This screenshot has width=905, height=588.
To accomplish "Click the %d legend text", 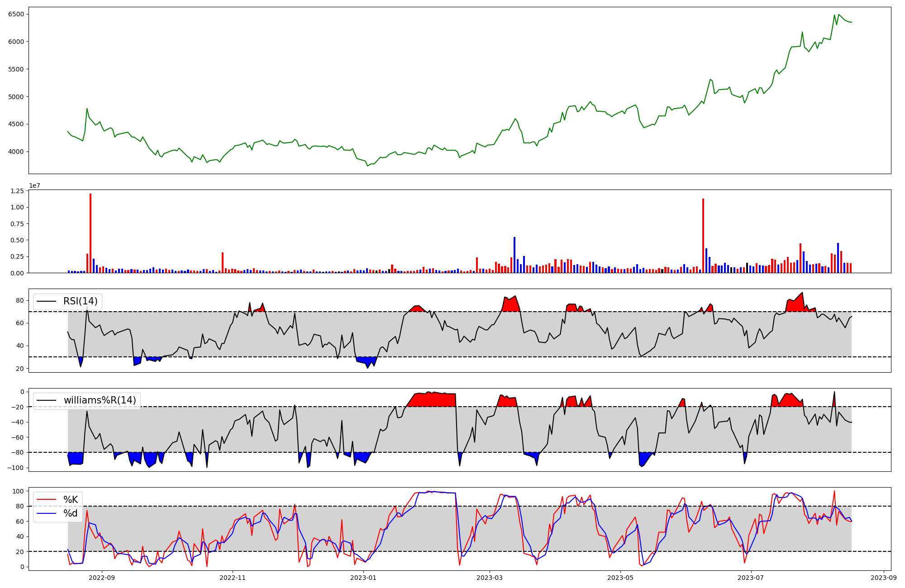I will point(71,513).
